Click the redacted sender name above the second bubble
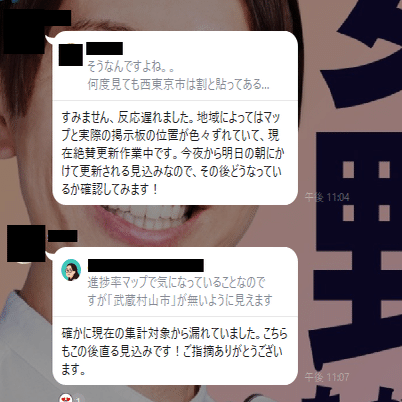Image resolution: width=402 pixels, height=402 pixels. (62, 236)
